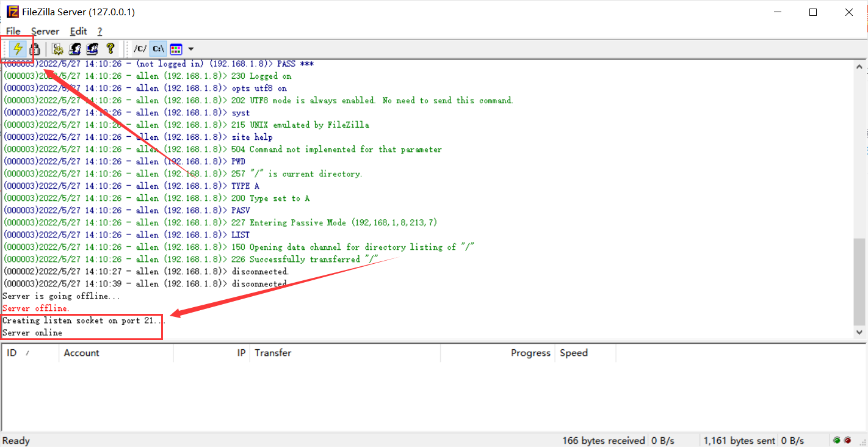Select the '257 "/" is current directory' line
This screenshot has width=868, height=447.
pyautogui.click(x=183, y=173)
